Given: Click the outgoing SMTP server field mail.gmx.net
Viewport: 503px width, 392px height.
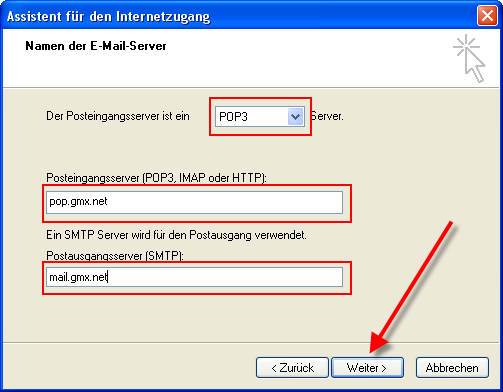Looking at the screenshot, I should 194,277.
